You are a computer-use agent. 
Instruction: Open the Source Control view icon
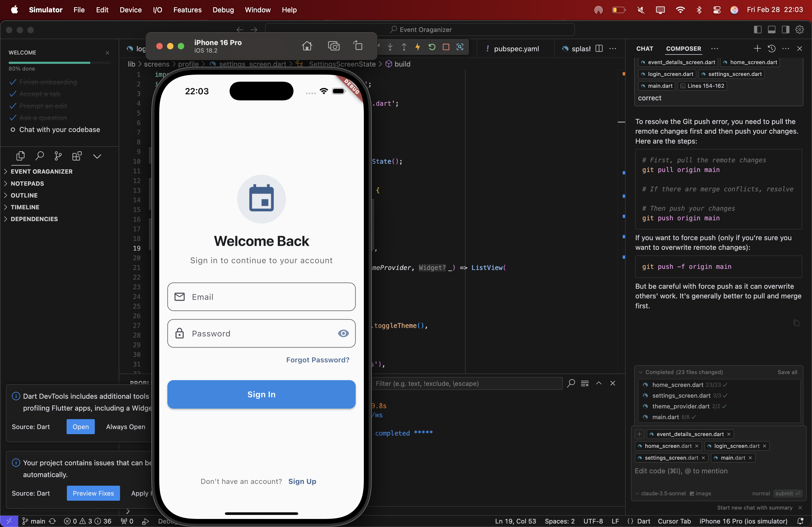point(57,156)
